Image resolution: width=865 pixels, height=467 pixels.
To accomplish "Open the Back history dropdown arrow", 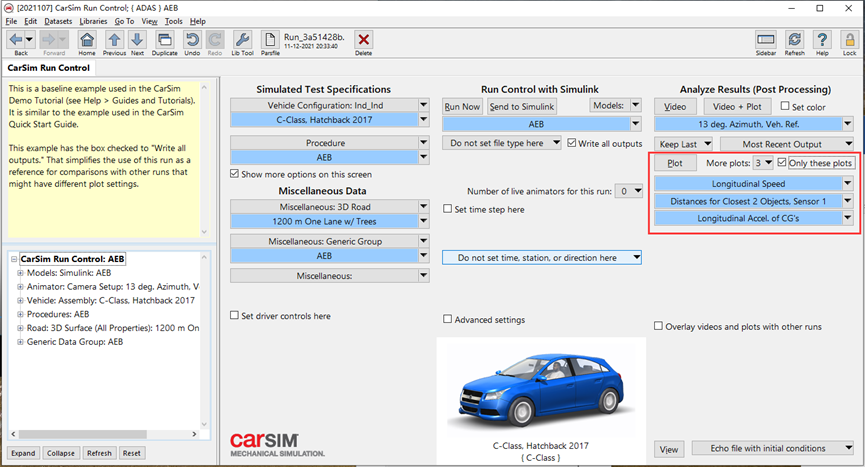I will [x=30, y=40].
